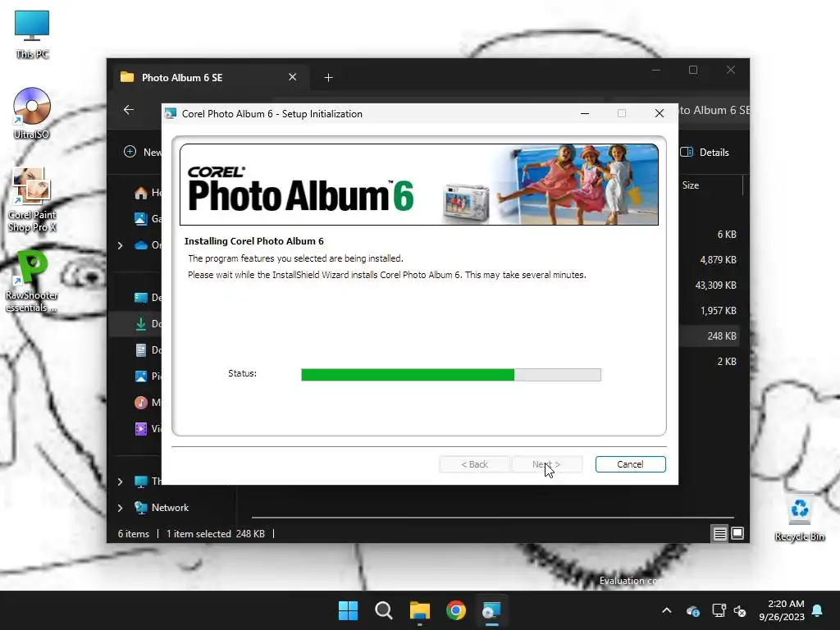Open the Documents folder in the sidebar

(148, 349)
